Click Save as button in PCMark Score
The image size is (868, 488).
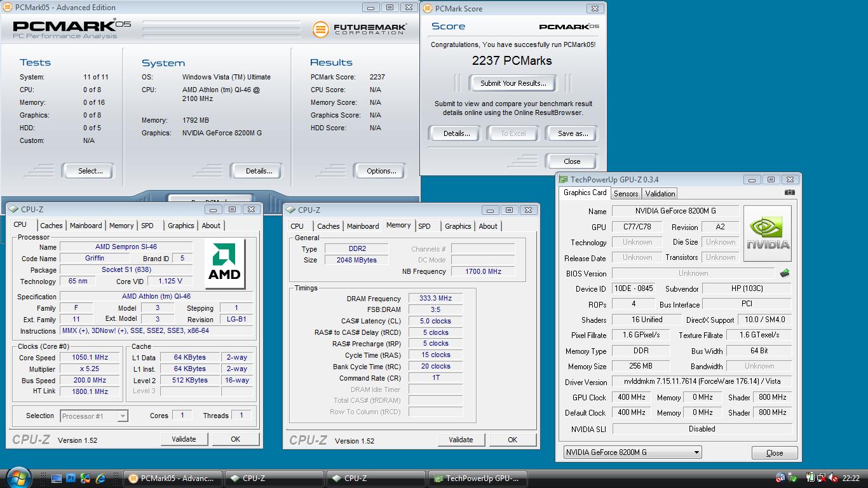pyautogui.click(x=573, y=133)
